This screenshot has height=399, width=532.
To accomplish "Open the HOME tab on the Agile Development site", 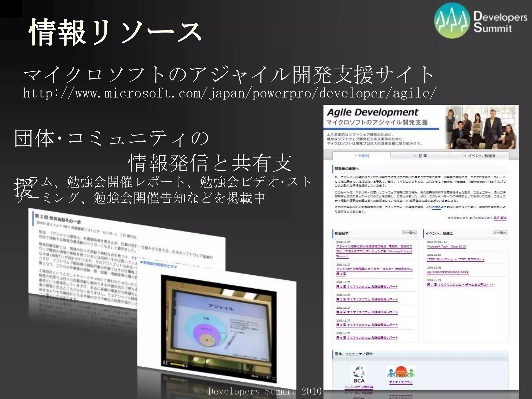I will (362, 156).
